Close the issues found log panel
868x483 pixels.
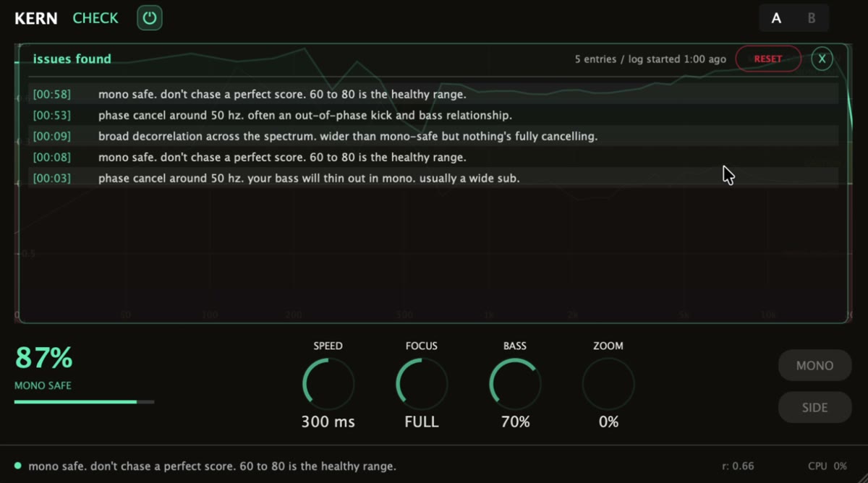click(822, 59)
